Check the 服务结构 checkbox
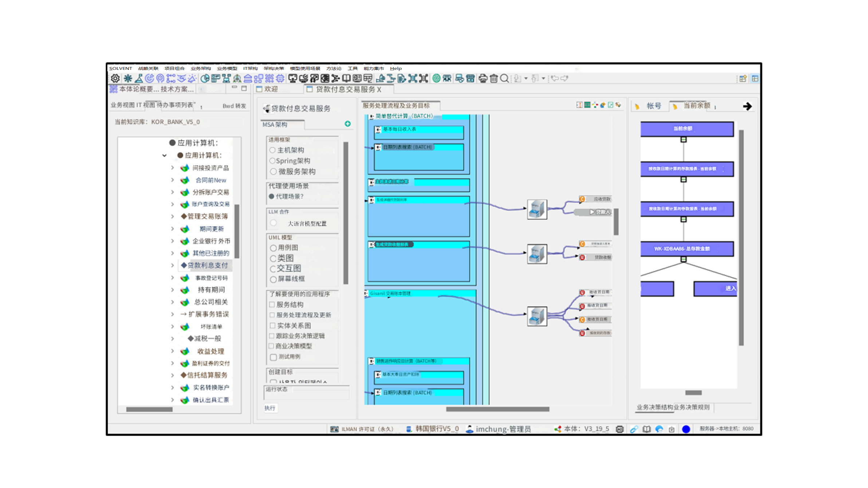The height and width of the screenshot is (488, 868). [272, 305]
